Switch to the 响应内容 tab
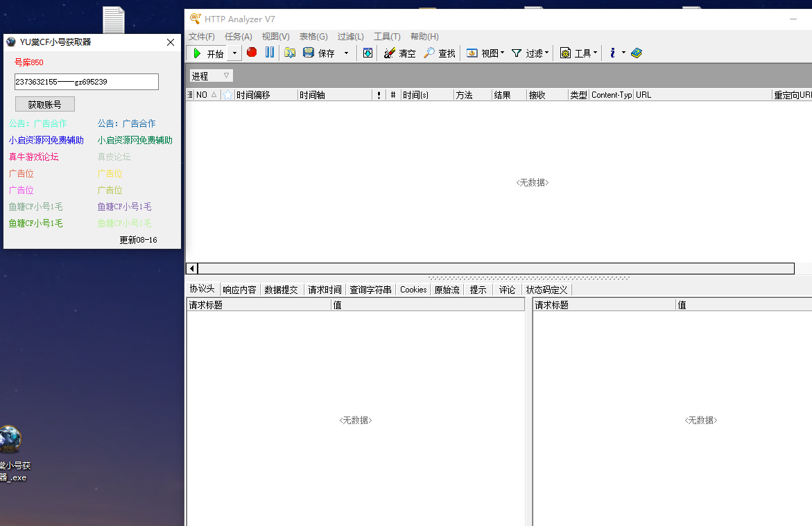Image resolution: width=812 pixels, height=526 pixels. pos(240,290)
